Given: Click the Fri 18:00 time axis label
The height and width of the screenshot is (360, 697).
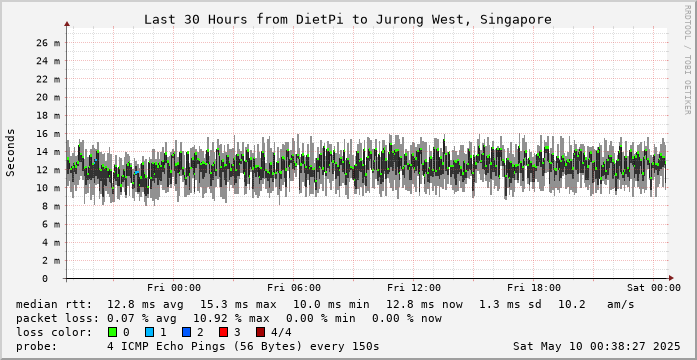Looking at the screenshot, I should 534,288.
